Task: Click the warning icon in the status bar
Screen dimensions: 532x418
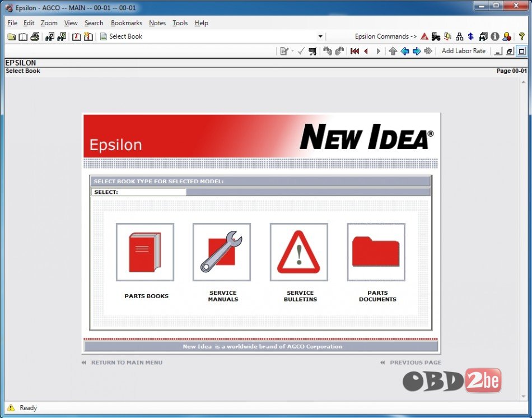Action: 11,408
